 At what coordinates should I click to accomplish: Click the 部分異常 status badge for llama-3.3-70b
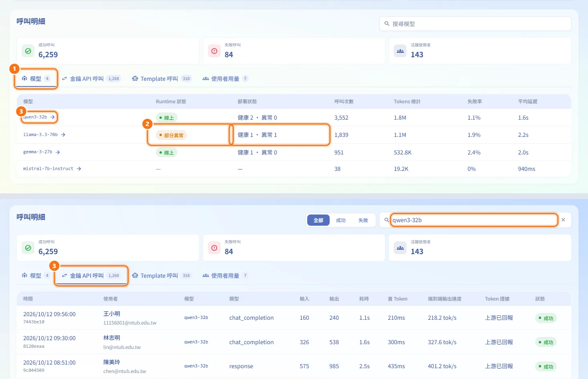click(x=171, y=135)
